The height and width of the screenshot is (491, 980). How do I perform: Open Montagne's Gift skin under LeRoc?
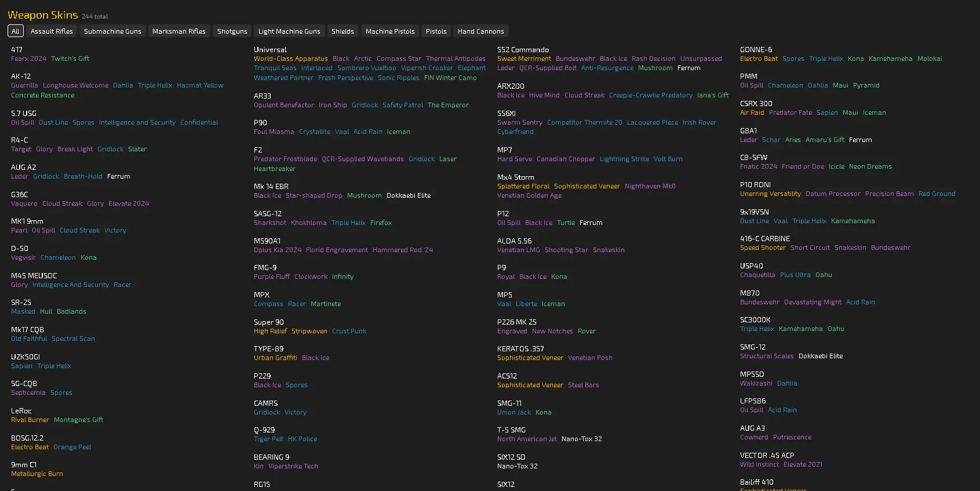(x=78, y=420)
